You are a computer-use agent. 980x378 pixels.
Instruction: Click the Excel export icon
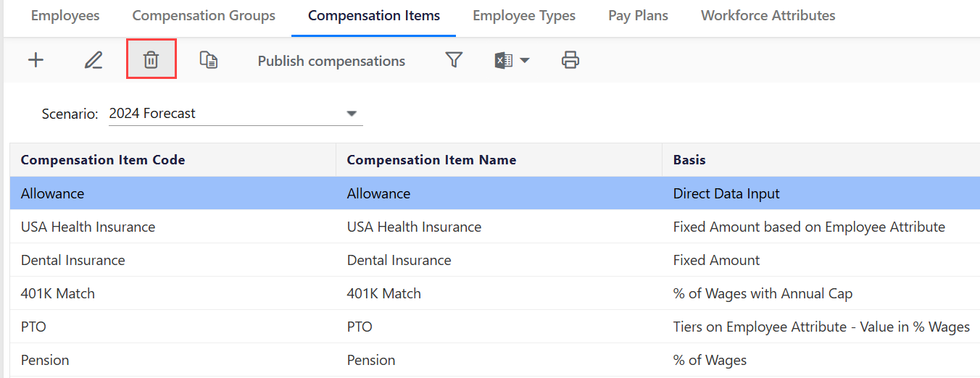(x=503, y=61)
